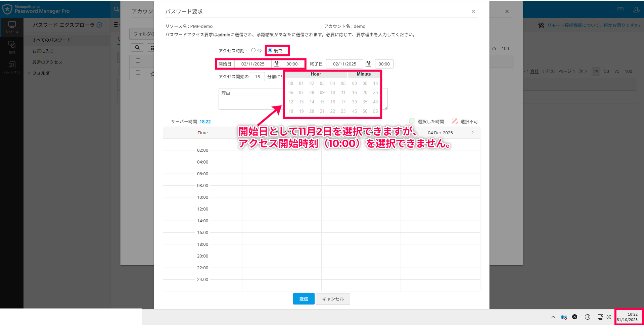Click the end time field 00:00
Screen dimensions: 644x325
pyautogui.click(x=384, y=64)
